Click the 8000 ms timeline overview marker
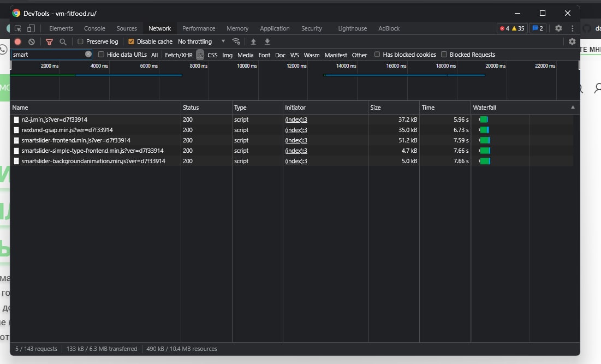 [199, 66]
